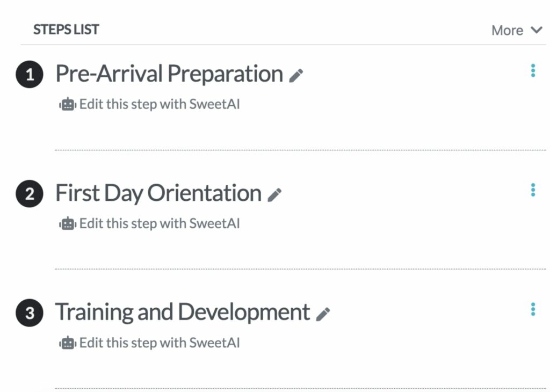Edit step 3 with SweetAI link
This screenshot has height=392, width=550.
159,343
